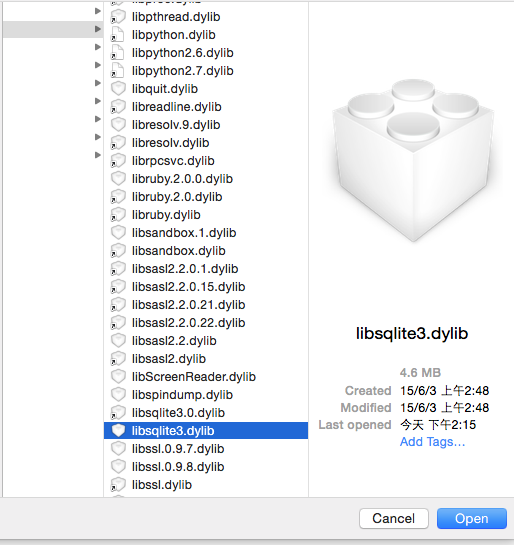This screenshot has height=545, width=514.
Task: Click the libpython2.7.dylib file icon
Action: click(118, 71)
